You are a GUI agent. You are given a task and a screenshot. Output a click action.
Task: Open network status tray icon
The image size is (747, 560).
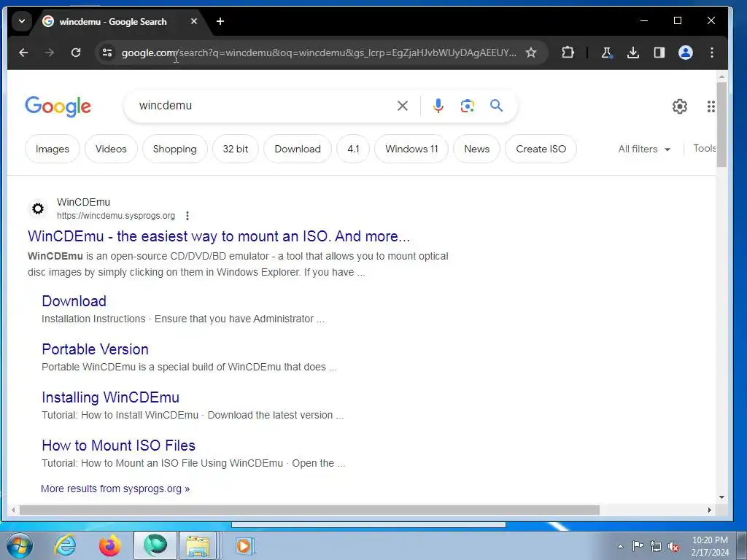(656, 546)
